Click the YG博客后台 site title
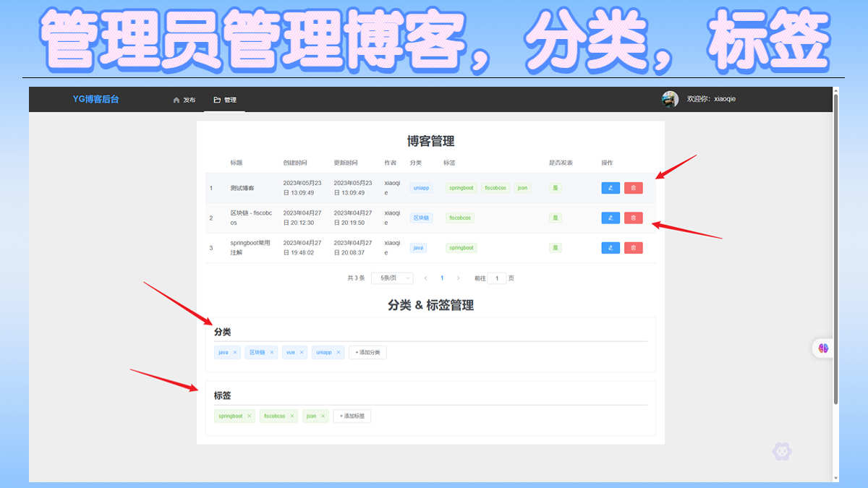This screenshot has height=488, width=868. coord(96,99)
